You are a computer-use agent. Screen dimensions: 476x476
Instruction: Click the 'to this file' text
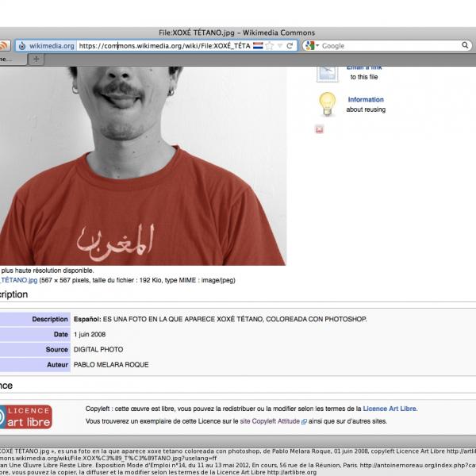pyautogui.click(x=364, y=77)
